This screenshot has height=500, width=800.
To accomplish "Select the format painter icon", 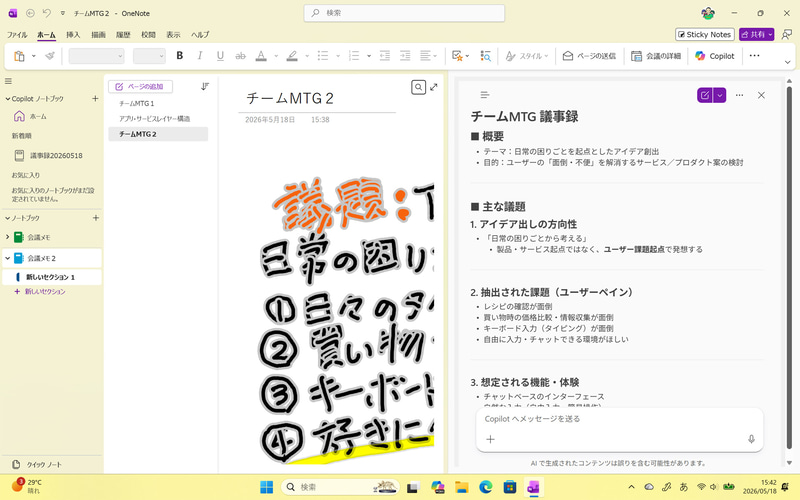I will click(49, 56).
